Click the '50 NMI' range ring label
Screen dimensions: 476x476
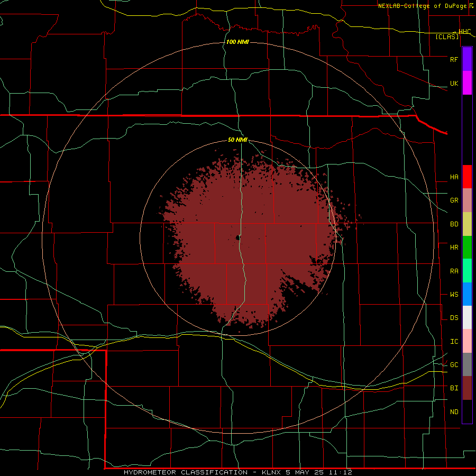coord(237,140)
